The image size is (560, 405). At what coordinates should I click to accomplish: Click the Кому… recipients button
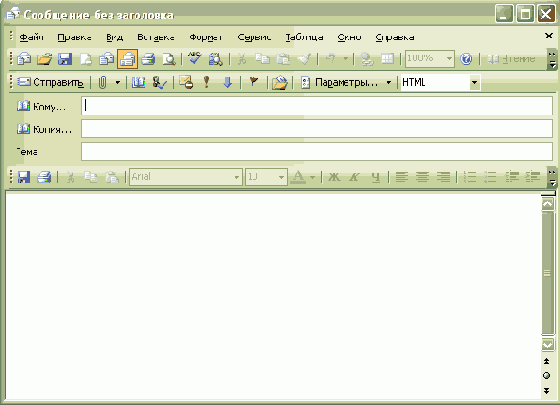(x=42, y=106)
